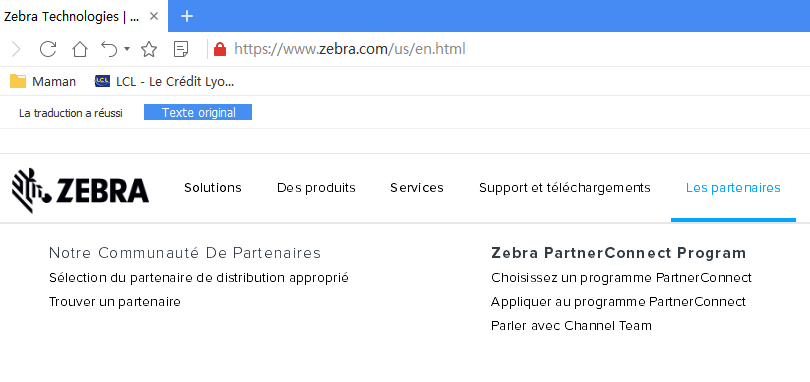This screenshot has height=382, width=810.
Task: Select Trouver un partenaire link
Action: pyautogui.click(x=115, y=302)
